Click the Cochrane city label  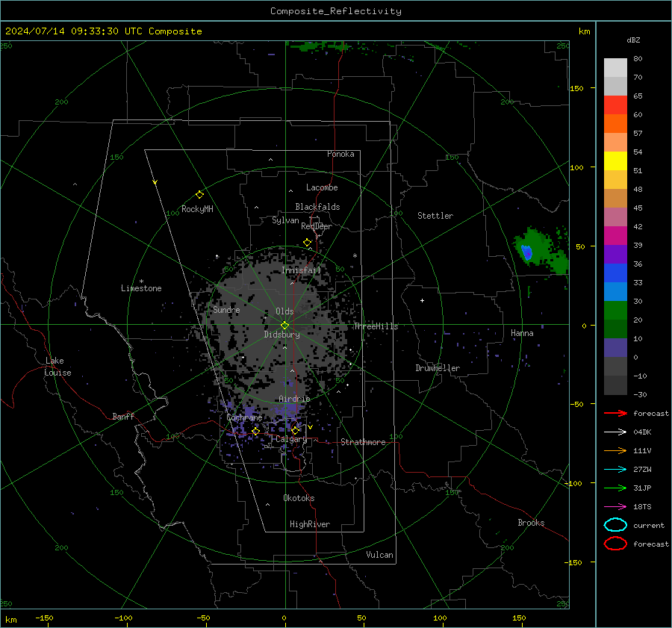[x=244, y=417]
